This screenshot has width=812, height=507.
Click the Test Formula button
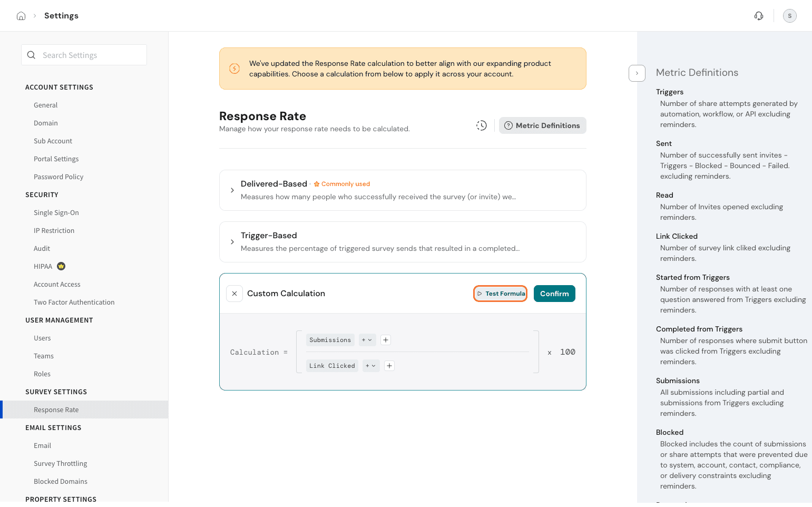click(501, 294)
